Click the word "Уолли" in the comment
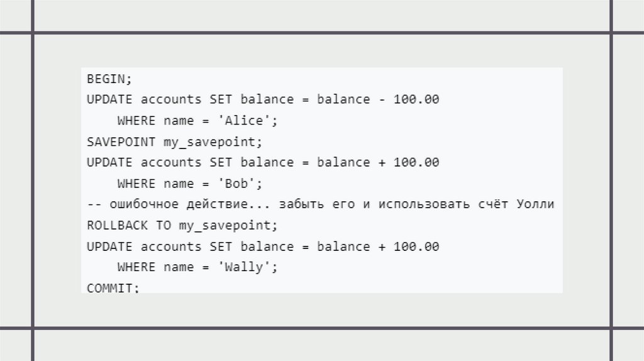Screen dimensions: 644x361 (x=535, y=204)
